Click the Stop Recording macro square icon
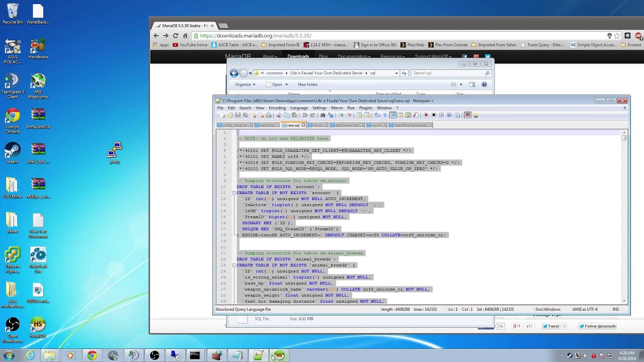 pos(434,115)
